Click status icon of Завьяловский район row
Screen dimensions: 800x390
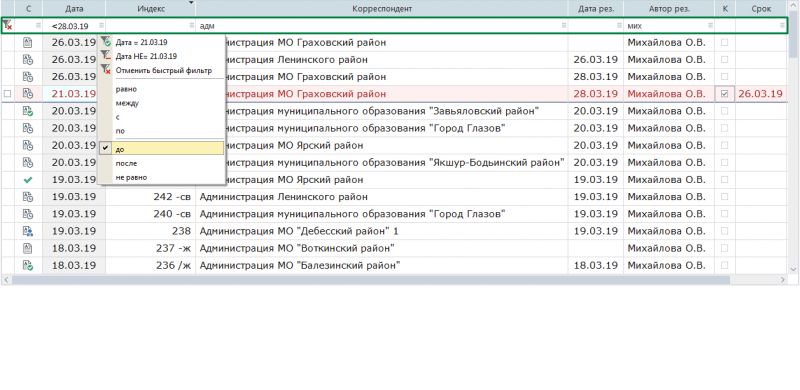28,111
